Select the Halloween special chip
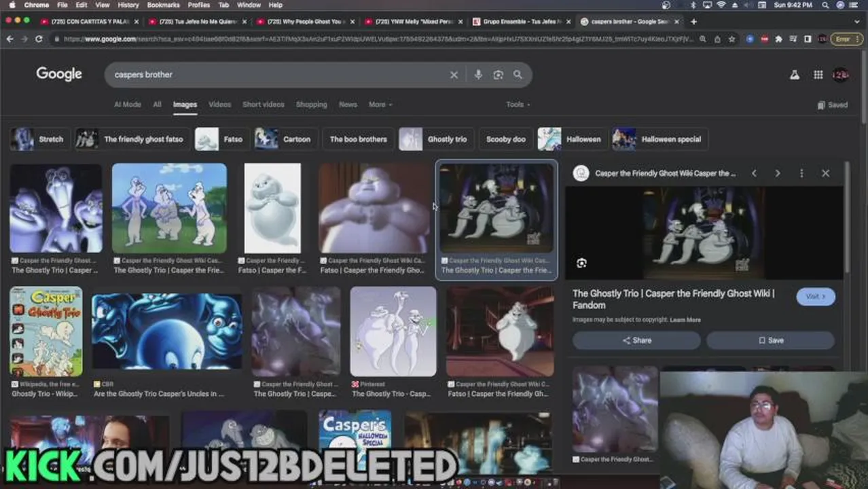Screen dimensions: 868x489 tap(659, 139)
